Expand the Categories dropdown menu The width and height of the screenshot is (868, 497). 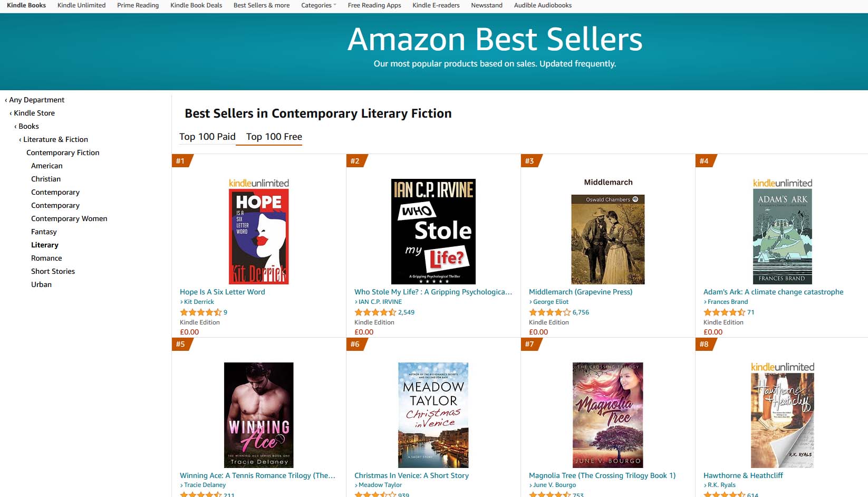(x=319, y=5)
